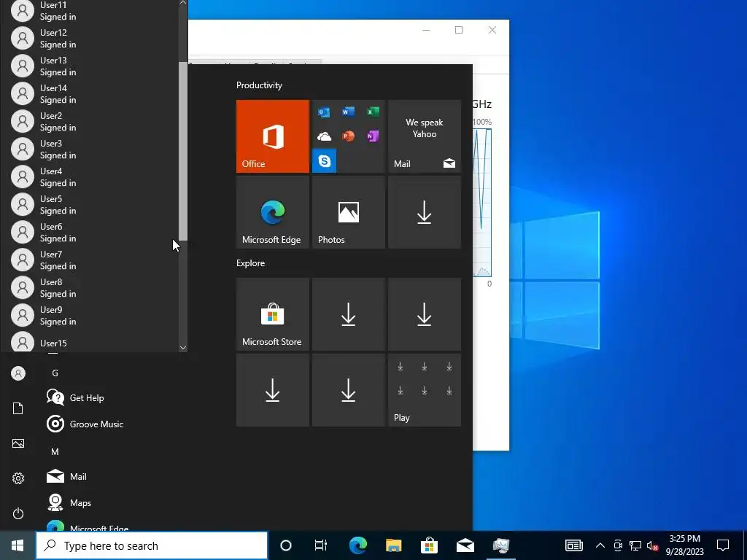Click the user account icon in Start sidebar

(18, 373)
